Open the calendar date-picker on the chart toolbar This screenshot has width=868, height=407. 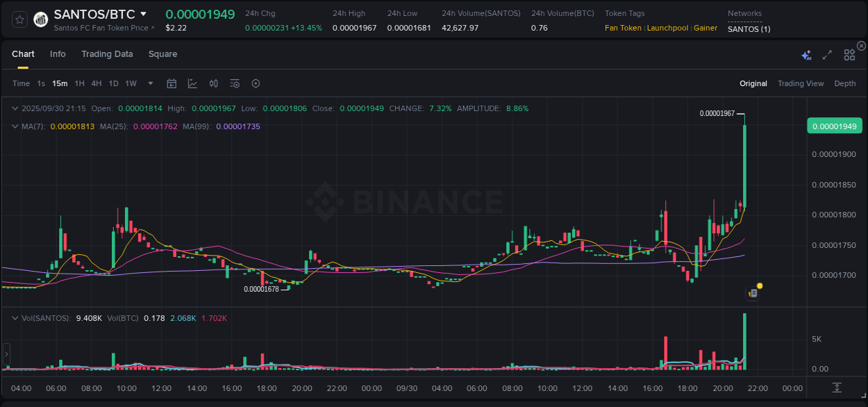coord(172,83)
